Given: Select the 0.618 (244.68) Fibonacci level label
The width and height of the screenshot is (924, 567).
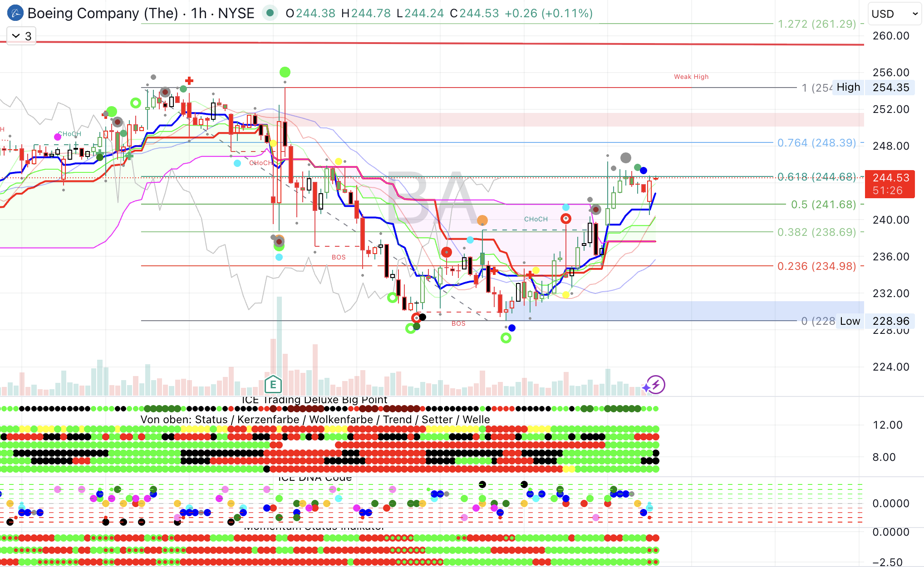Looking at the screenshot, I should [x=816, y=177].
